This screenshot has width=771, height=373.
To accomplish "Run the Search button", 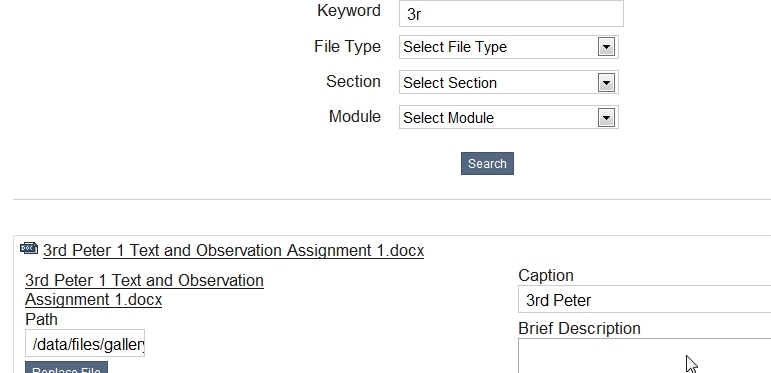I will [487, 163].
